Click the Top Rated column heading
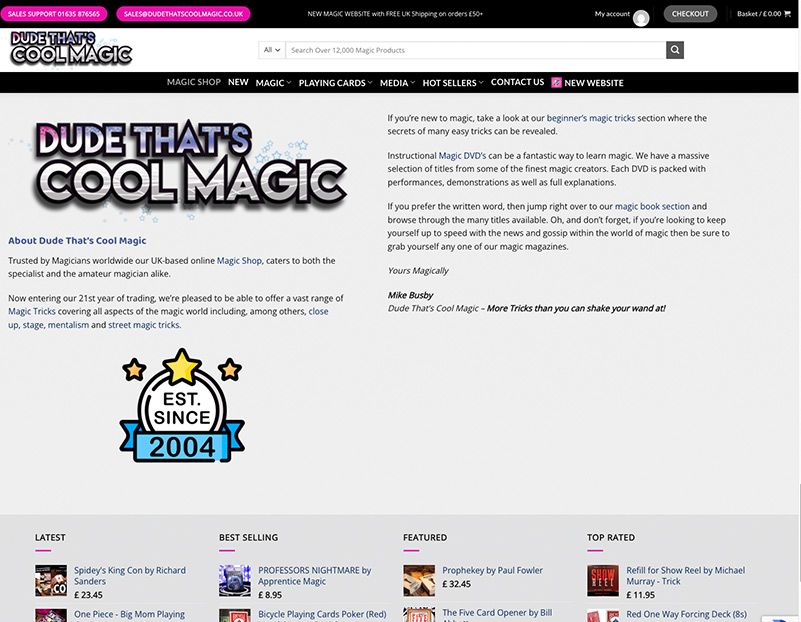Image resolution: width=801 pixels, height=622 pixels. (610, 537)
